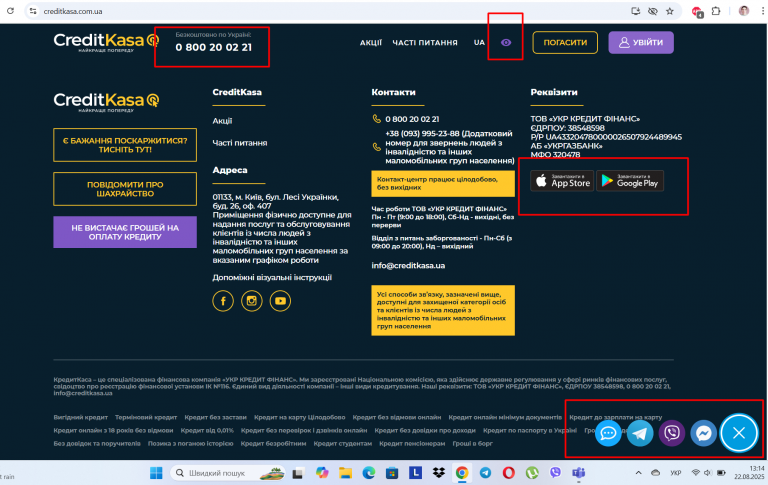Click the CreditKasa logo in footer

click(x=106, y=102)
